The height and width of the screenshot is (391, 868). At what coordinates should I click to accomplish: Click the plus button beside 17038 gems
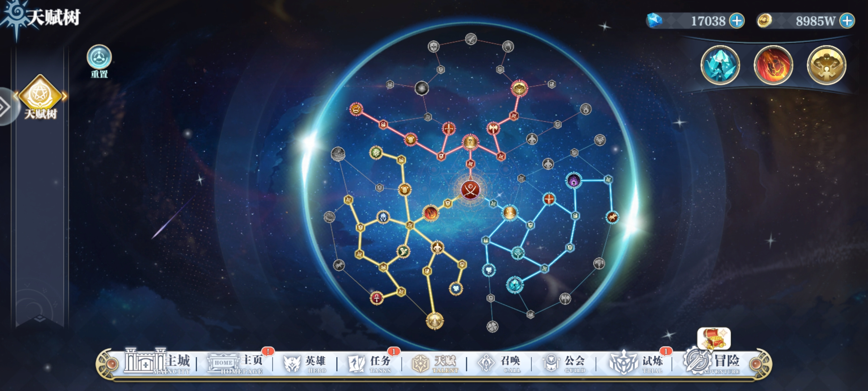[x=737, y=21]
